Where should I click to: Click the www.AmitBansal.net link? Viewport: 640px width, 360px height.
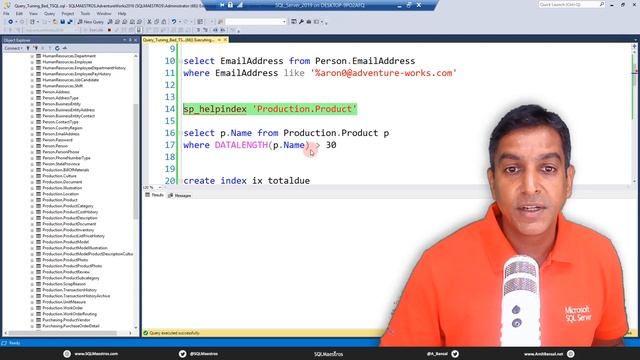(543, 354)
